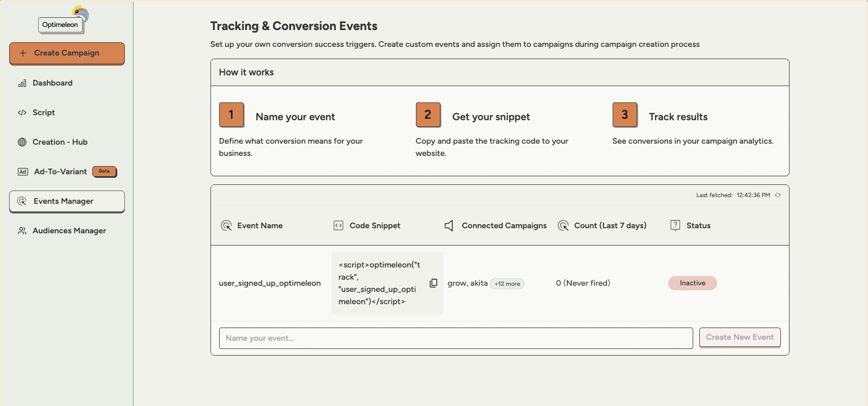Click the Event Name column icon
The height and width of the screenshot is (406, 868).
226,226
